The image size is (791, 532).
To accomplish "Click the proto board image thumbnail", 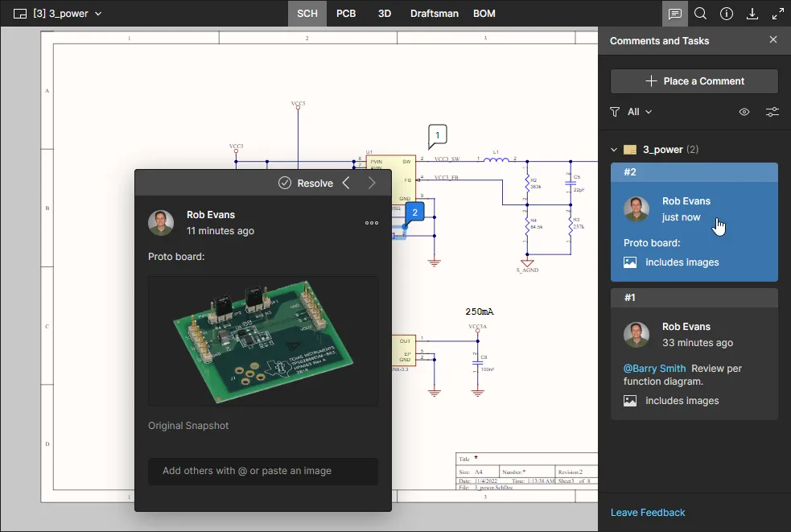I will [263, 341].
